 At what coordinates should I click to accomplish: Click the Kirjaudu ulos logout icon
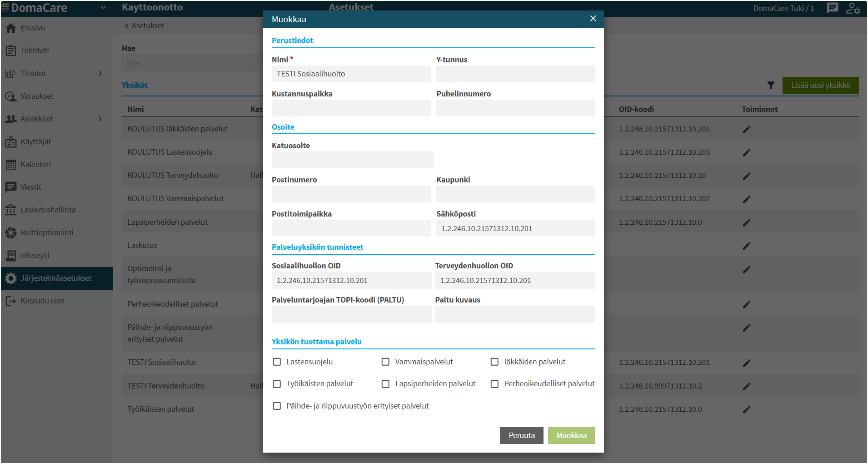11,301
